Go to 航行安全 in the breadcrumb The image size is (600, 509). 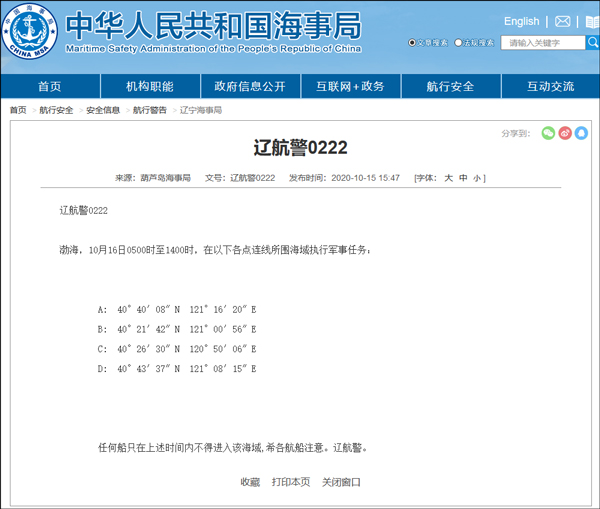[x=56, y=110]
